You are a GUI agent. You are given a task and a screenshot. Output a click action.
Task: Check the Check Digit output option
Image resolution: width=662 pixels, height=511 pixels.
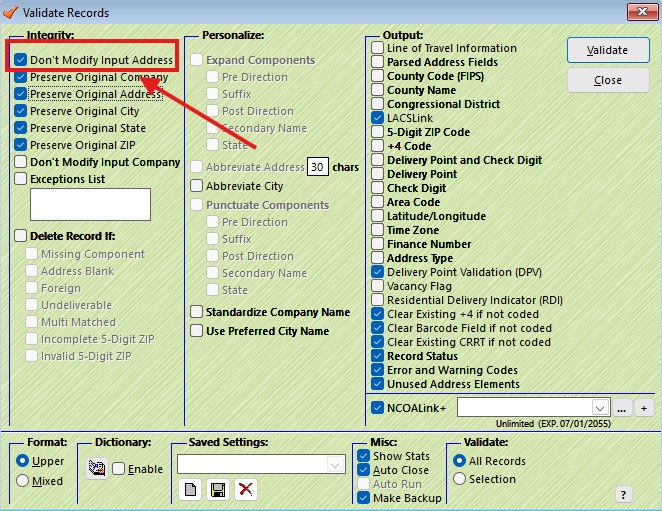tap(377, 188)
